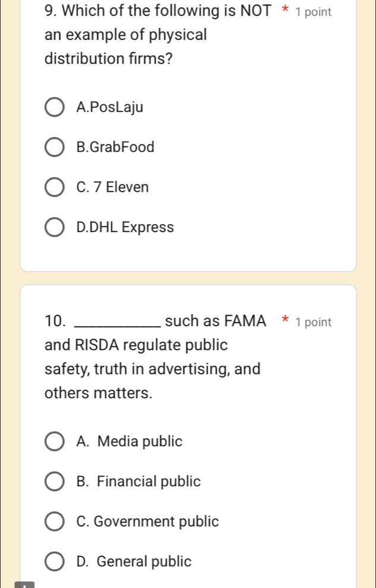Click question 9 physical distribution firms text
376x588 pixels.
(x=126, y=35)
